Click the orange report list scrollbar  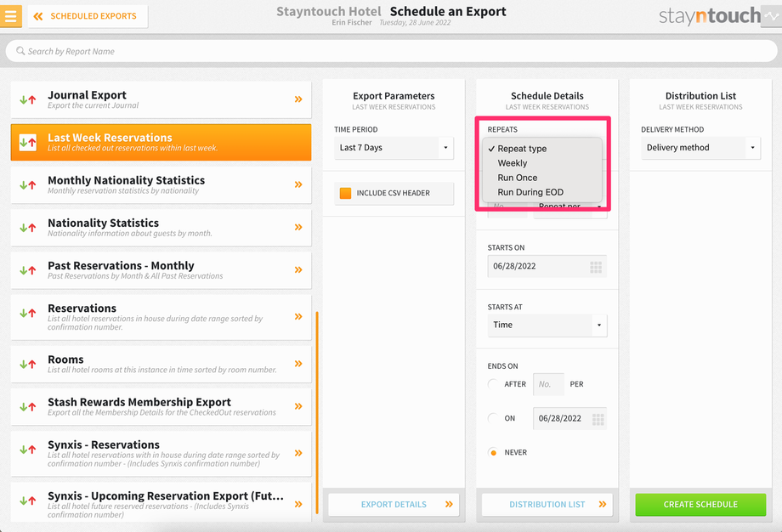point(317,413)
